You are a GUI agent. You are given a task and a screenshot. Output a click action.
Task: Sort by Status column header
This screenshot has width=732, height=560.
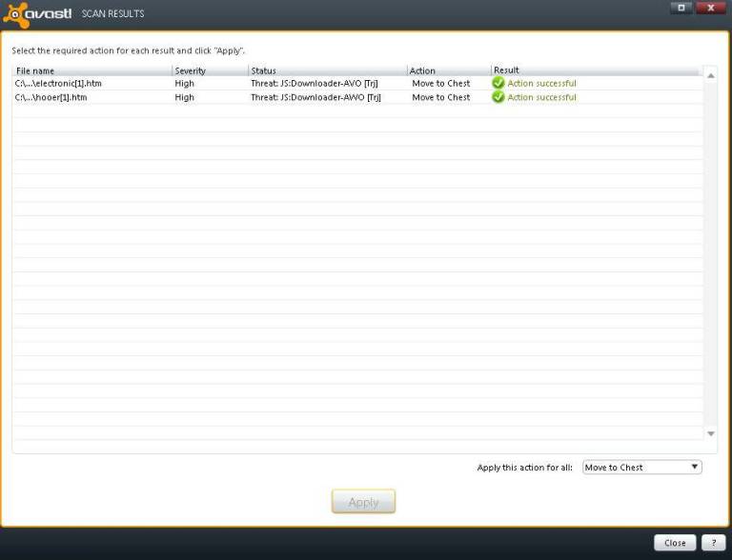328,70
